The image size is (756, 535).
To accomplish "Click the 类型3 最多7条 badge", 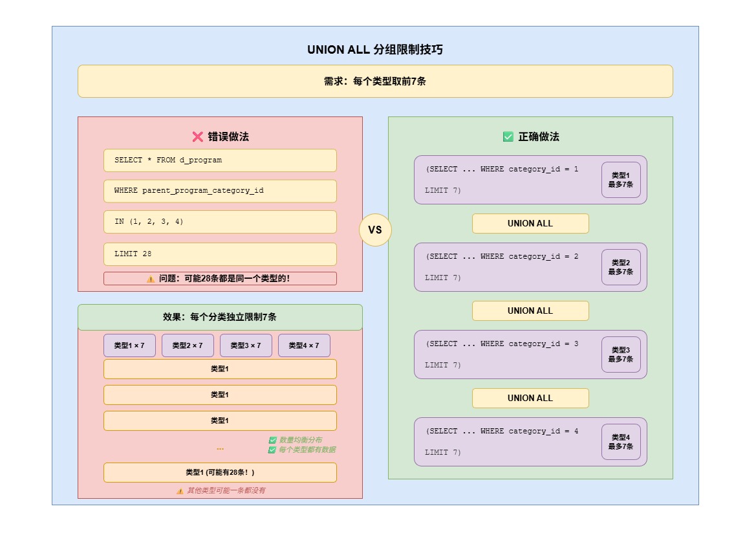I will point(621,355).
